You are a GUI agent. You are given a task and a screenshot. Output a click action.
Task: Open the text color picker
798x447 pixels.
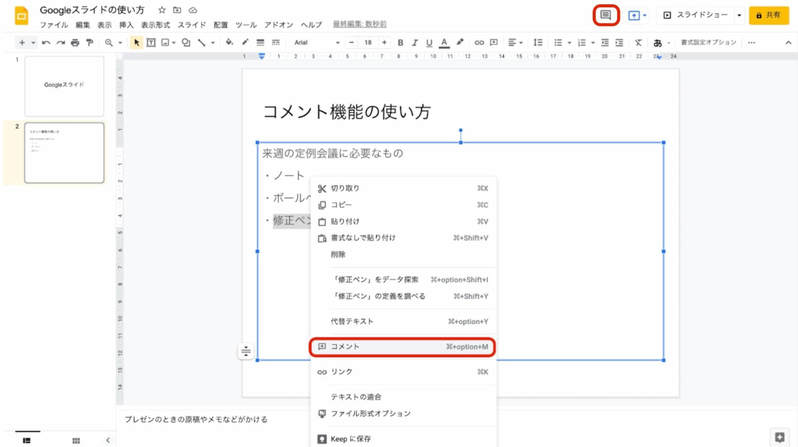(x=444, y=43)
